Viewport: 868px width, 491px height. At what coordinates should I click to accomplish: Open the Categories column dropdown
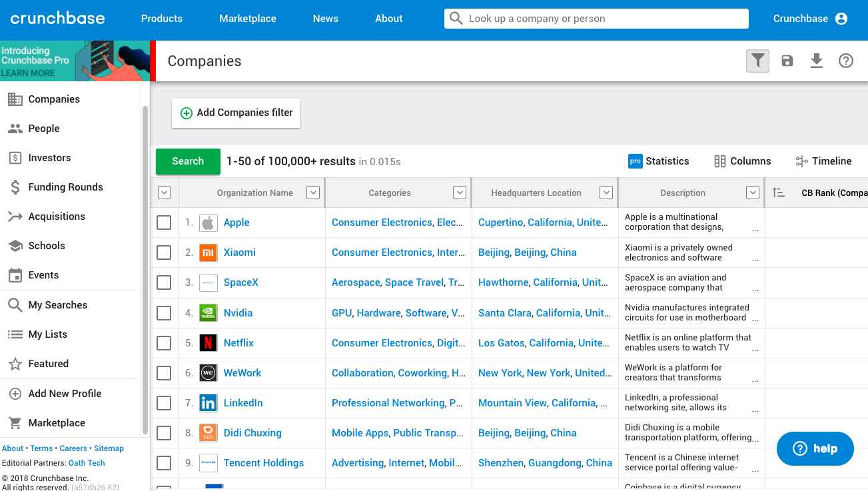(x=460, y=193)
